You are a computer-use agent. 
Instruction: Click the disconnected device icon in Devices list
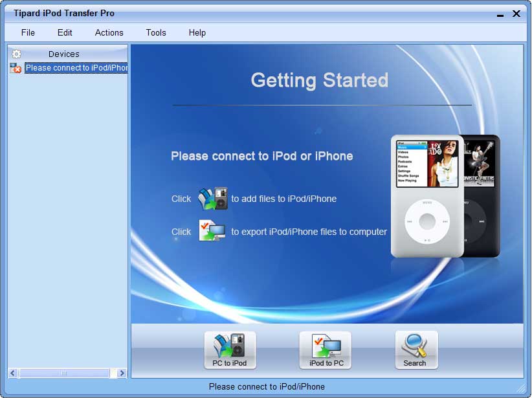[16, 68]
